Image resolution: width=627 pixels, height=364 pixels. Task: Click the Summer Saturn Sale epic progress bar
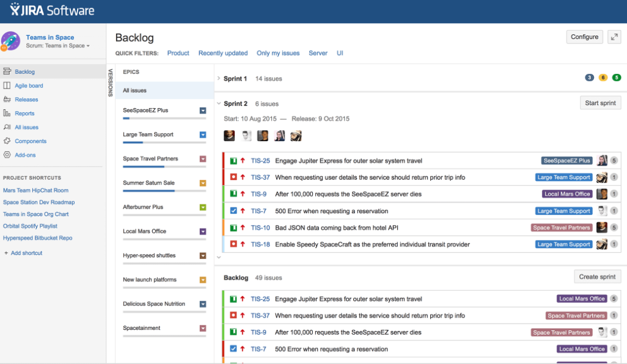coord(164,191)
